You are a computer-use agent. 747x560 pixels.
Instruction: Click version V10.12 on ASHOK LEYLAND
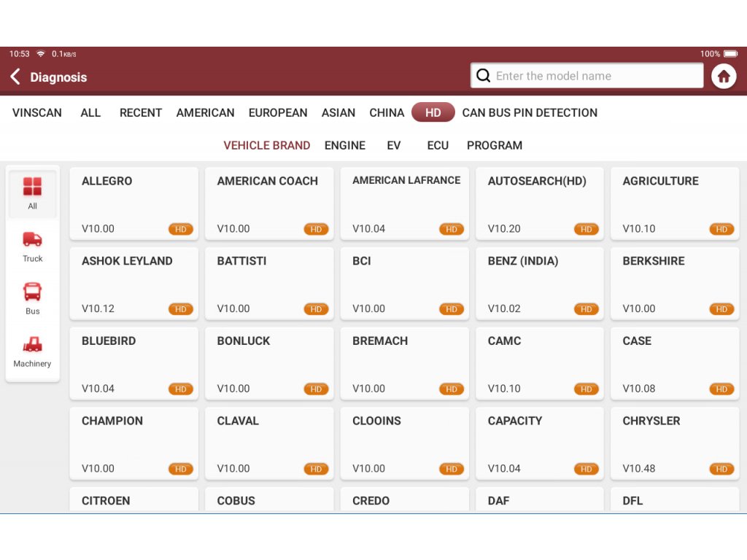tap(98, 309)
